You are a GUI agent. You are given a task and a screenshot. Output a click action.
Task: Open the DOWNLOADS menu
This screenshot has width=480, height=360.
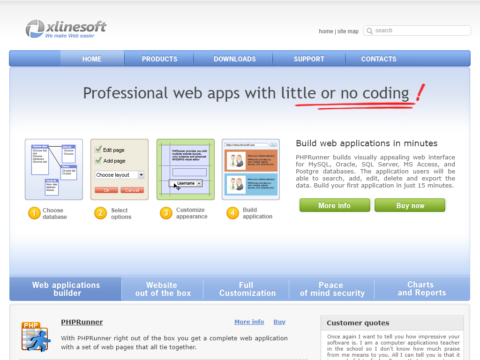(234, 59)
